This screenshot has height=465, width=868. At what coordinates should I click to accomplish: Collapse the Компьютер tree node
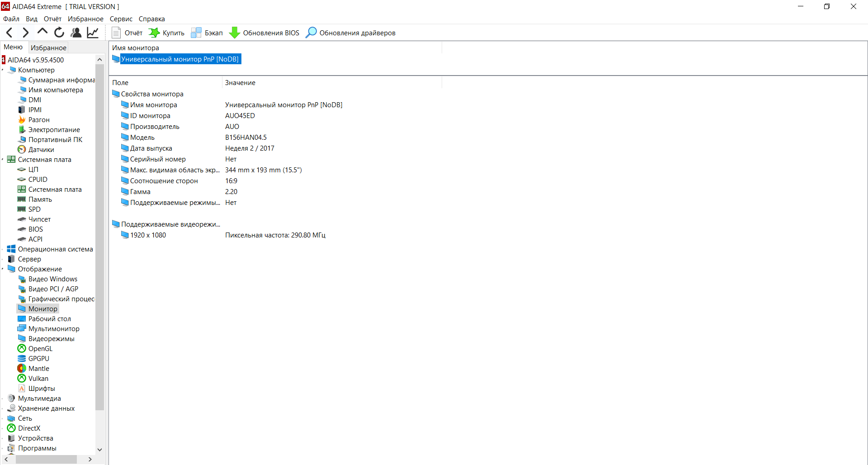[3, 70]
